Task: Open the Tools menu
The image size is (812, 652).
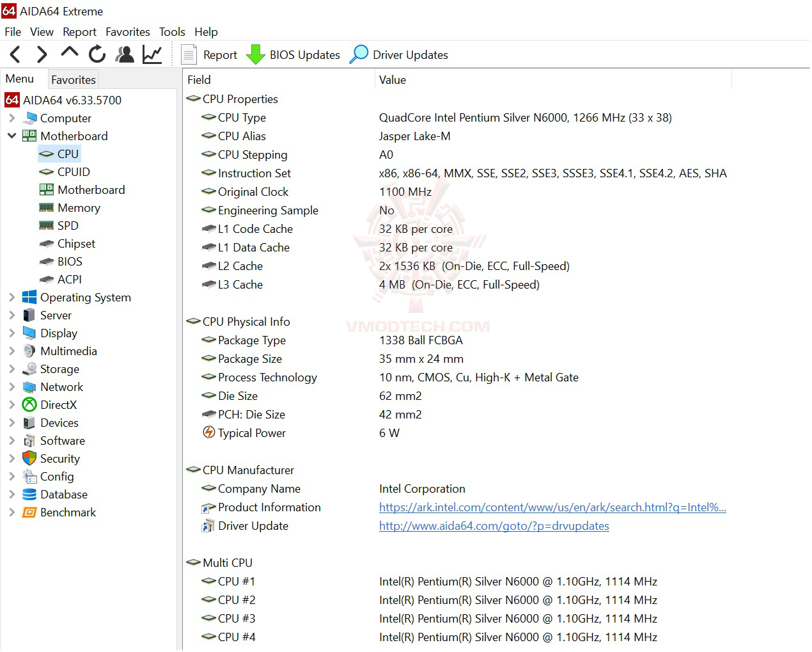Action: pyautogui.click(x=172, y=32)
